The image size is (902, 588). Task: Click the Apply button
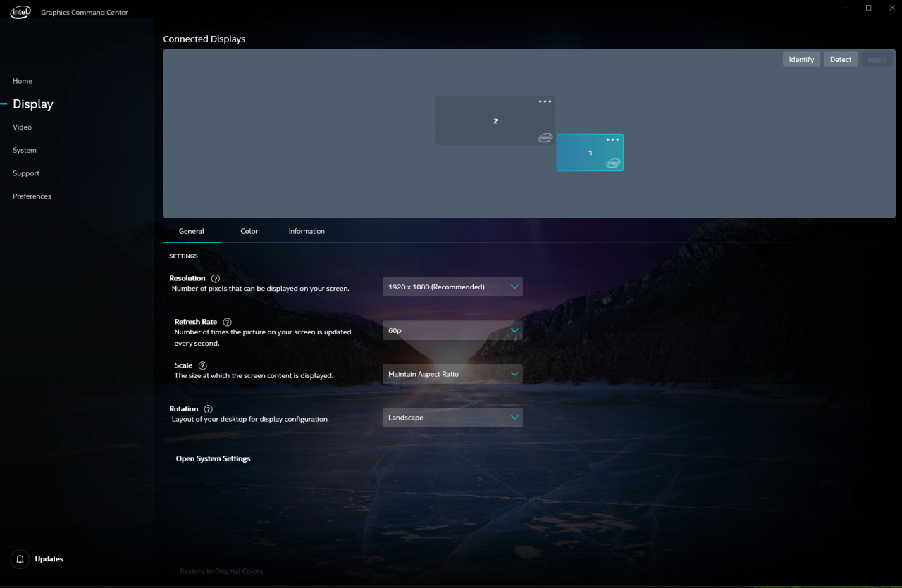tap(877, 60)
